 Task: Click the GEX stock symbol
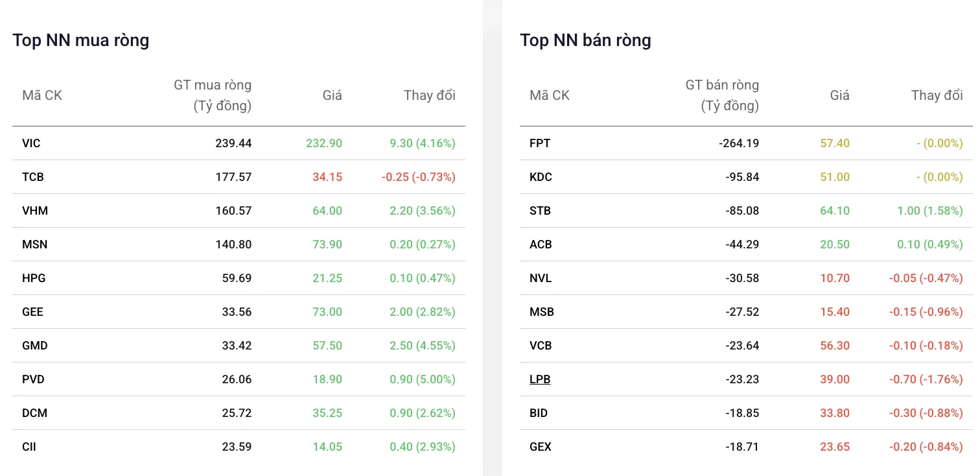pos(541,447)
